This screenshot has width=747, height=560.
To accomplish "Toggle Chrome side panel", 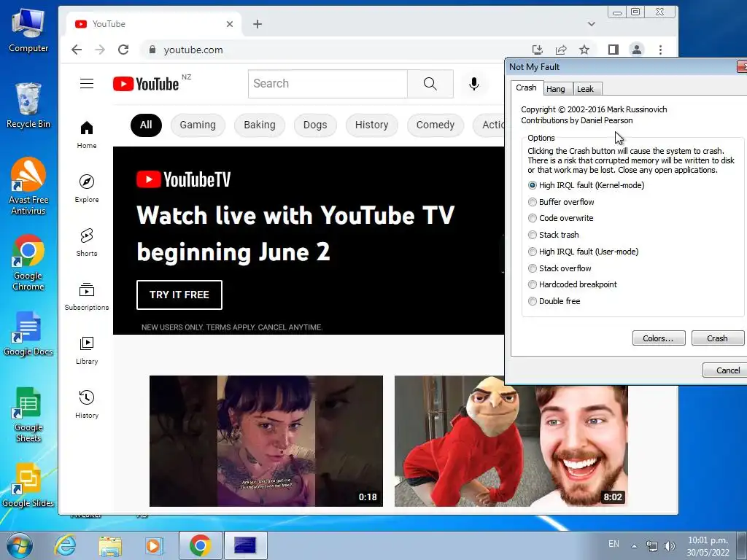I will click(613, 50).
